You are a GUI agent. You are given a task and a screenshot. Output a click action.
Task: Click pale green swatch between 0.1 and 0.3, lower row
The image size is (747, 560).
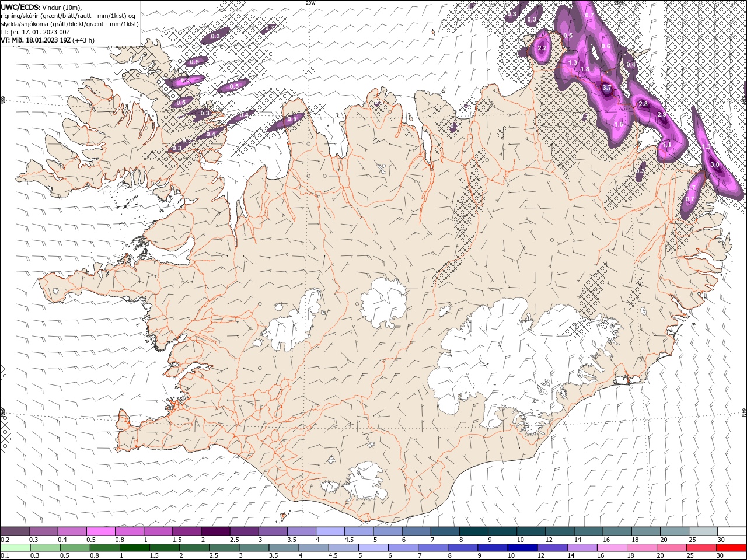(x=15, y=548)
